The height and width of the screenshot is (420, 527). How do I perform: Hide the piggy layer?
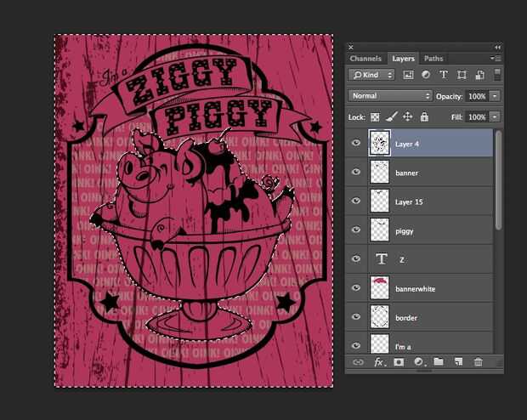[x=356, y=230]
